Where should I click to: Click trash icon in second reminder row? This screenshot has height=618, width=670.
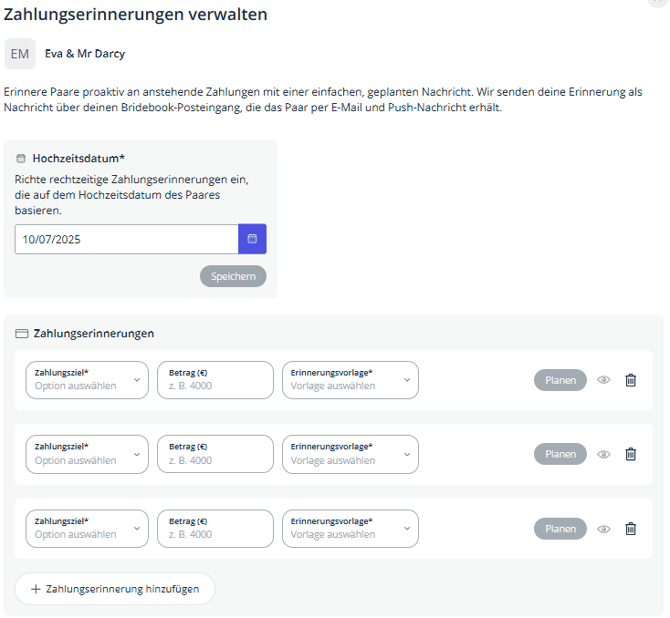point(630,454)
